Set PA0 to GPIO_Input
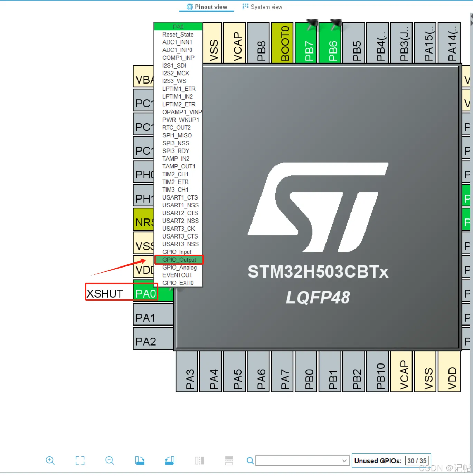This screenshot has width=473, height=476. coord(178,252)
